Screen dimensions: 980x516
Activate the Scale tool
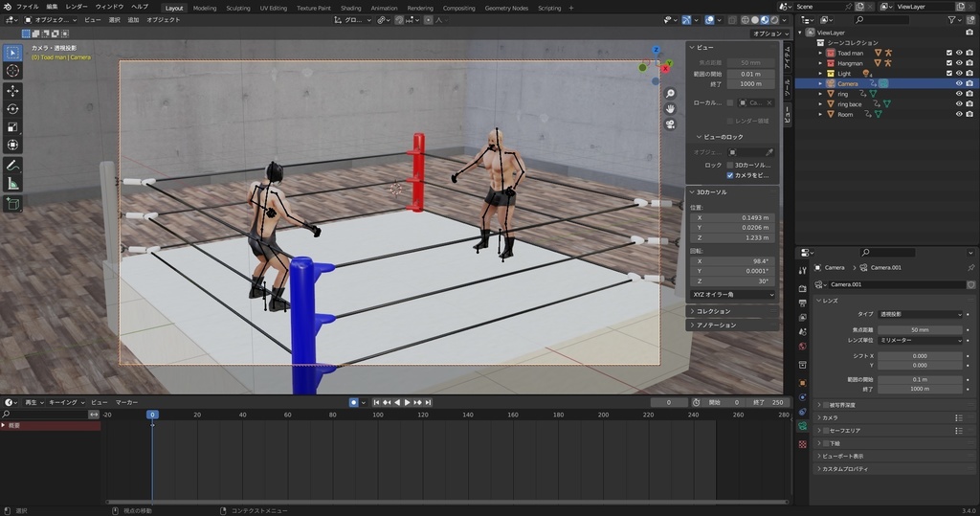(x=12, y=127)
